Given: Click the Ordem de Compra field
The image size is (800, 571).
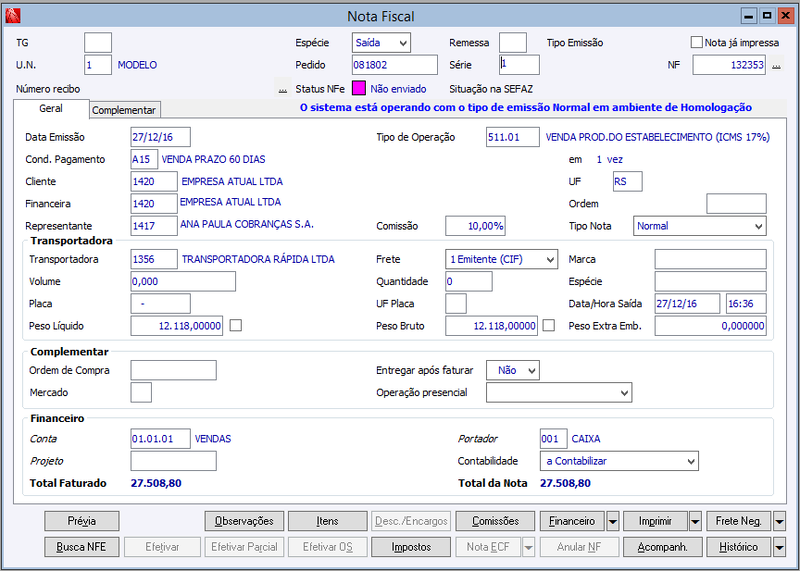Looking at the screenshot, I should [173, 370].
